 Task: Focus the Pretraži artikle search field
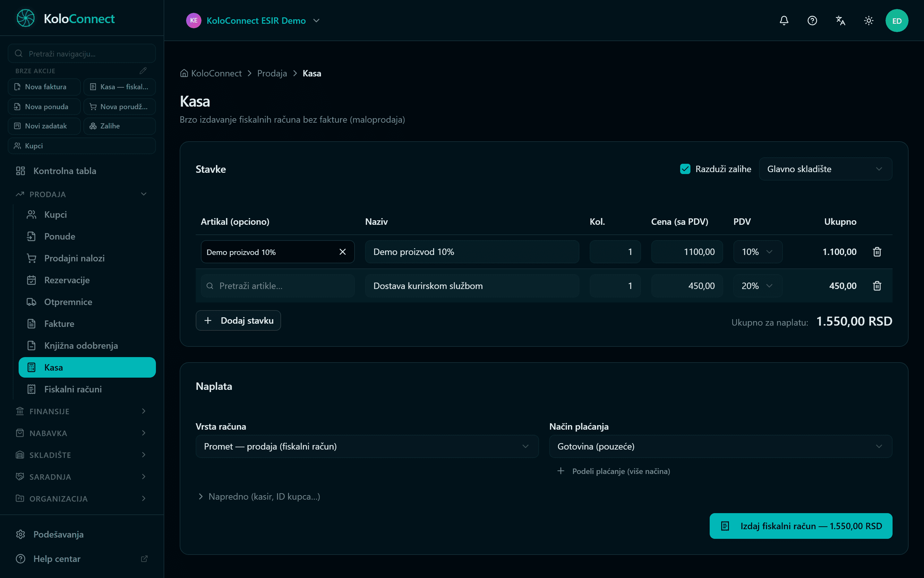(x=278, y=286)
